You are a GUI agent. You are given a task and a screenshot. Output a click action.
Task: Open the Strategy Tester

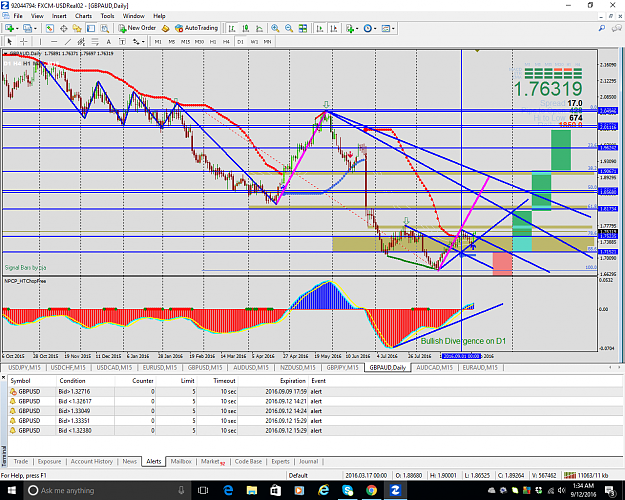click(104, 28)
